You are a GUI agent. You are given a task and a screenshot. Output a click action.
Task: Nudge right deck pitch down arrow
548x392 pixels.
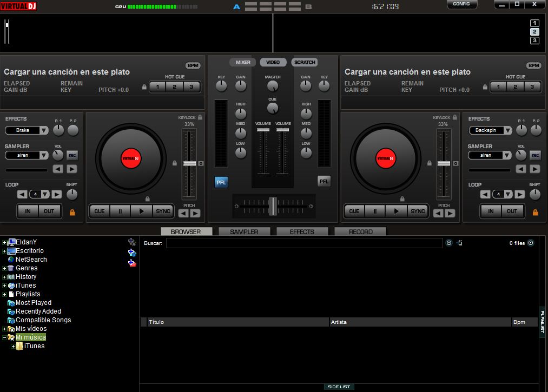click(438, 213)
